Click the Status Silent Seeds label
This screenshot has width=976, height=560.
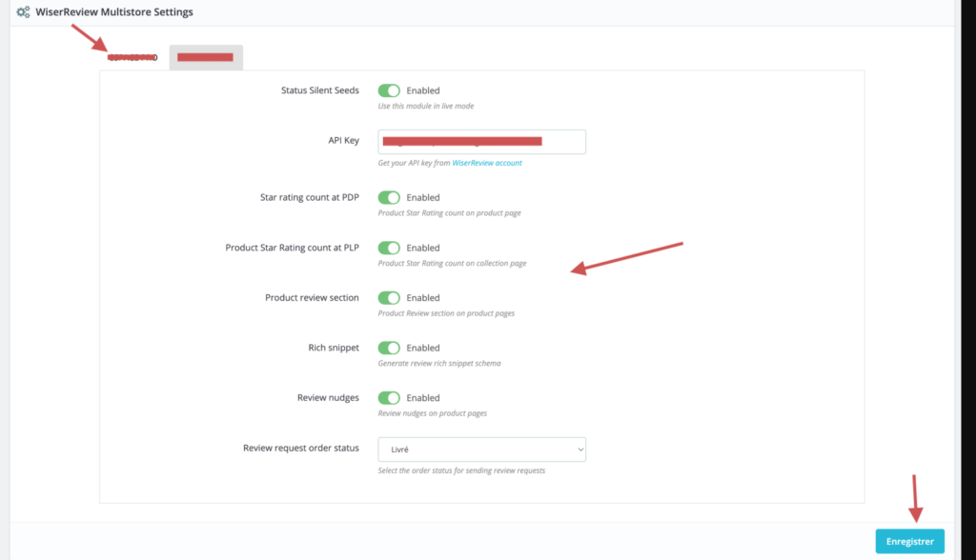tap(319, 90)
